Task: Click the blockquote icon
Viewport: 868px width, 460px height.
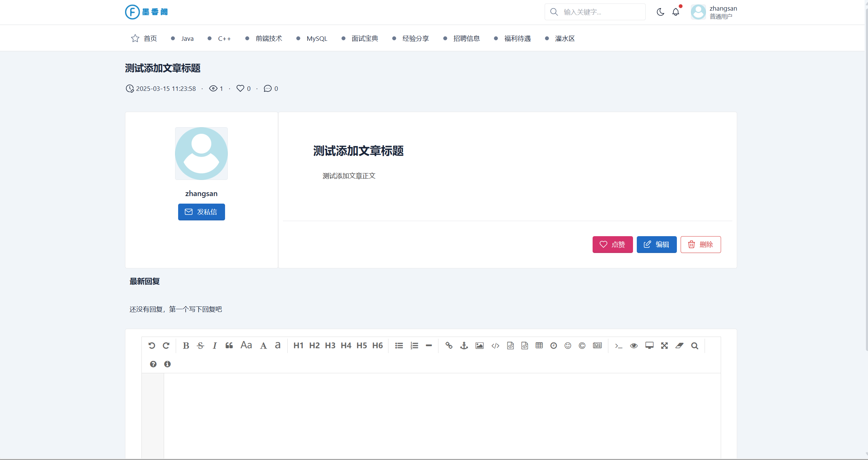Action: [229, 346]
